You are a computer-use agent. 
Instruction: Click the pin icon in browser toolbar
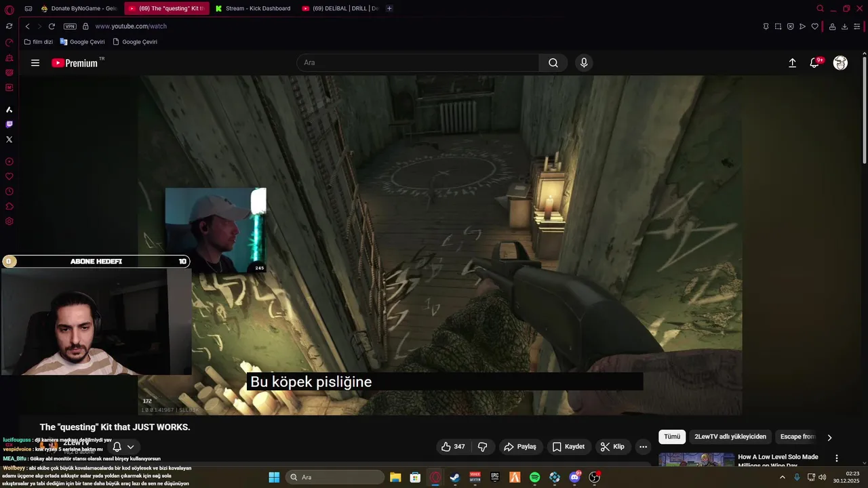coord(766,26)
